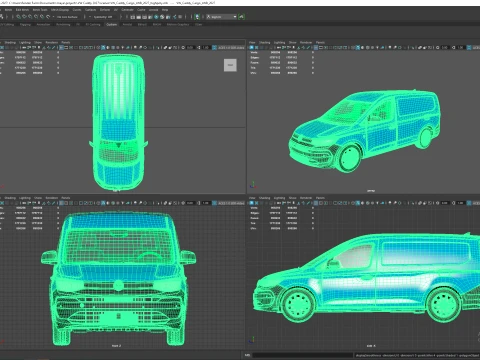The image size is (480, 360).
Task: Click the Make Live magnet icon
Action: [48, 17]
